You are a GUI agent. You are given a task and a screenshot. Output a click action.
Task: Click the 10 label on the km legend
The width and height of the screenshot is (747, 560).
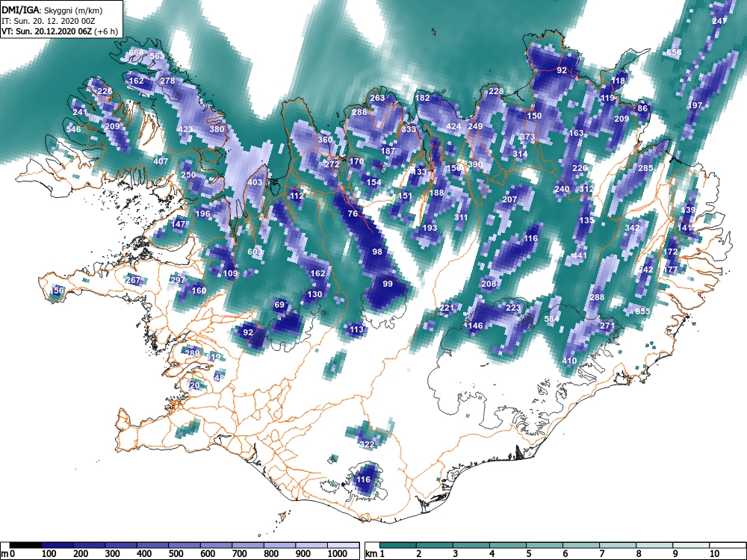click(x=714, y=554)
